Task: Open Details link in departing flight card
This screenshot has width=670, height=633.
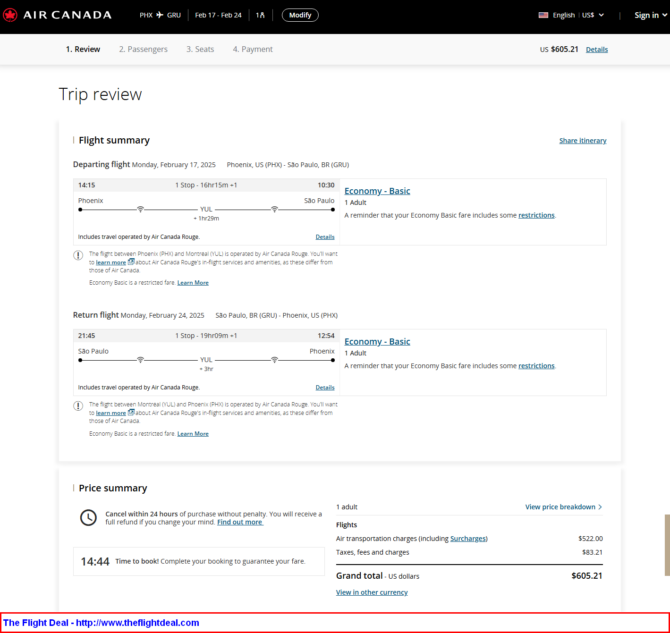Action: [325, 237]
